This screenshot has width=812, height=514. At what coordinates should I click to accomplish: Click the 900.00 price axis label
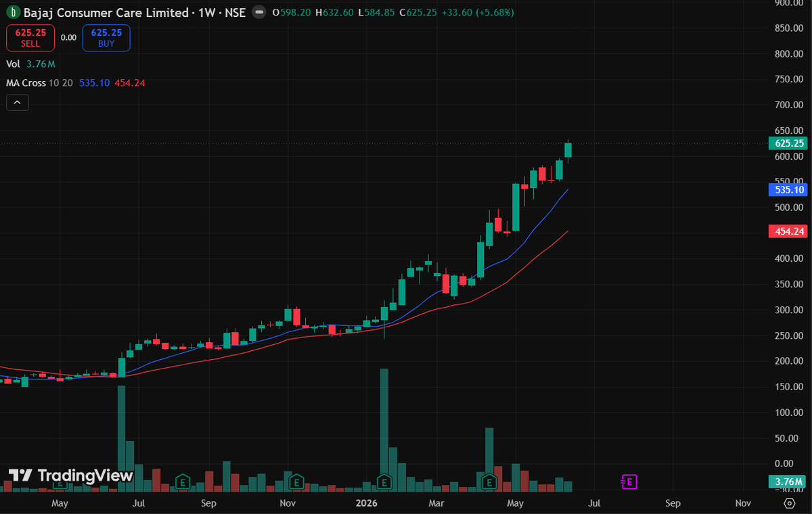(x=788, y=2)
